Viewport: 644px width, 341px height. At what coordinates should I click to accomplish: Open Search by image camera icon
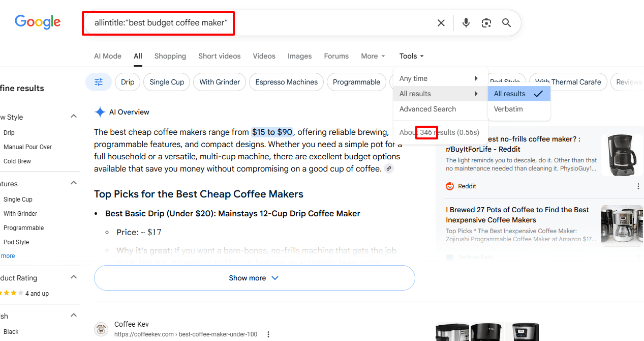tap(486, 23)
